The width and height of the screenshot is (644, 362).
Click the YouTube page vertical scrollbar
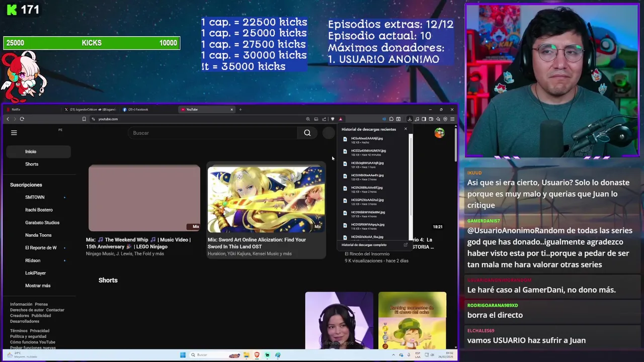point(456,146)
